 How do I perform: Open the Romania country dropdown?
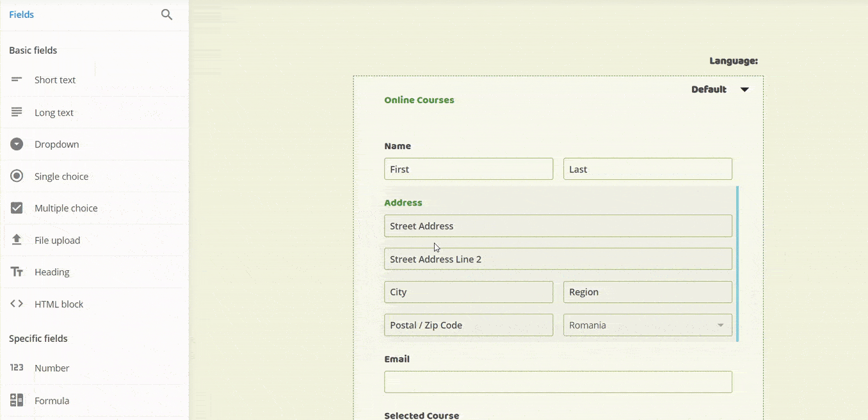[x=648, y=325]
